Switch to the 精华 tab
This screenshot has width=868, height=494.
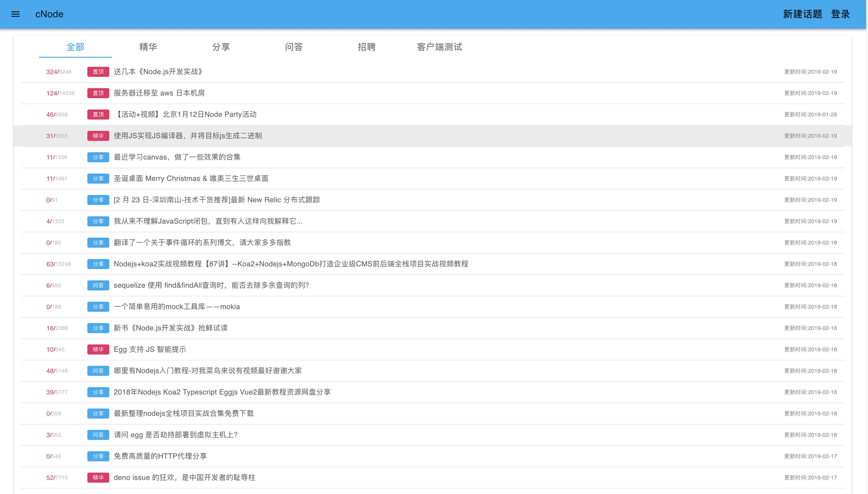pyautogui.click(x=148, y=47)
